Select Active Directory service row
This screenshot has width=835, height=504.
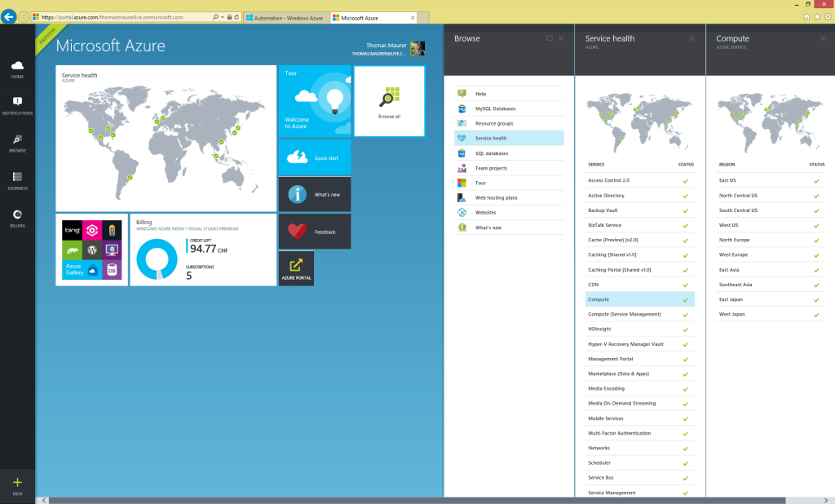click(x=640, y=196)
